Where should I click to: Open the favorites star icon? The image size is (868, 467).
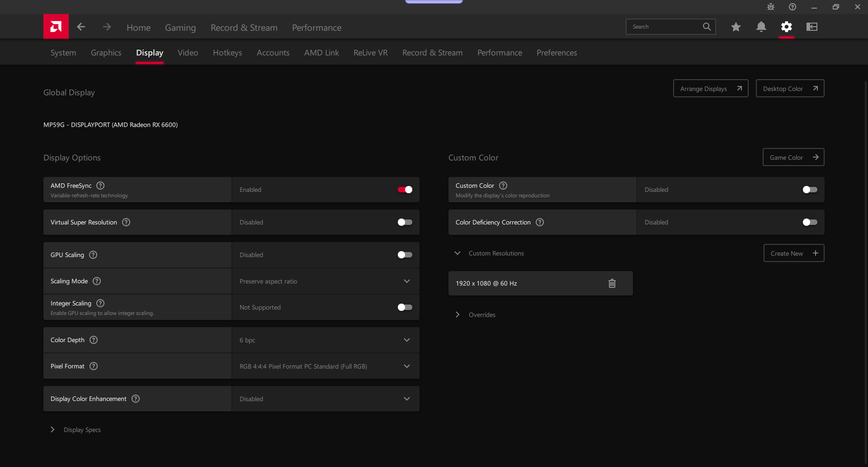pos(736,27)
